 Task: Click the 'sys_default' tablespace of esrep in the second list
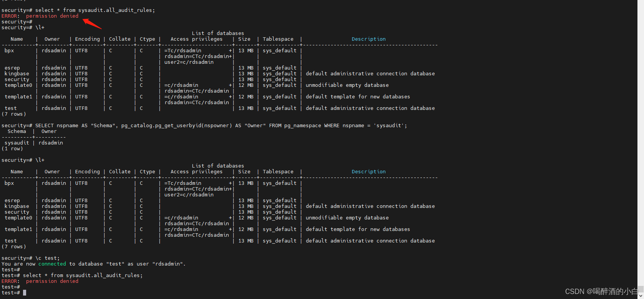(280, 201)
